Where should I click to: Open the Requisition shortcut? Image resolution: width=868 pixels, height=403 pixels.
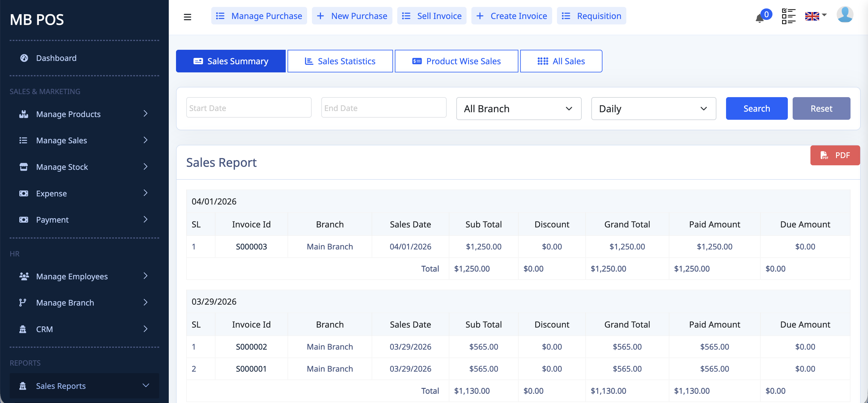(591, 16)
